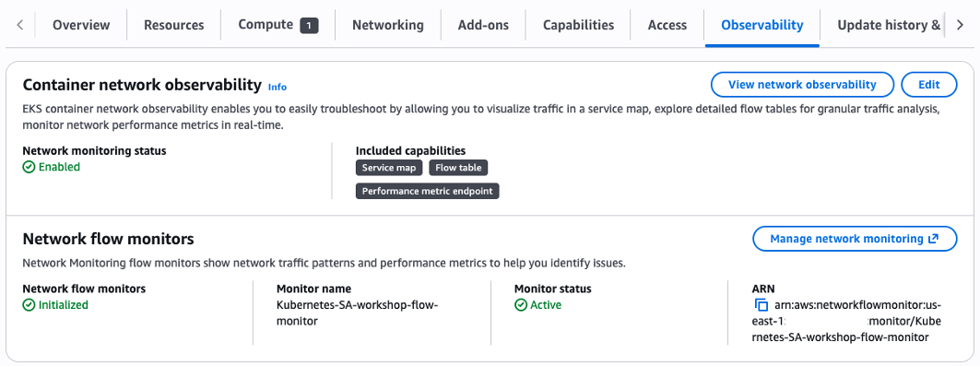Click the ARN label
The image size is (980, 366).
763,289
